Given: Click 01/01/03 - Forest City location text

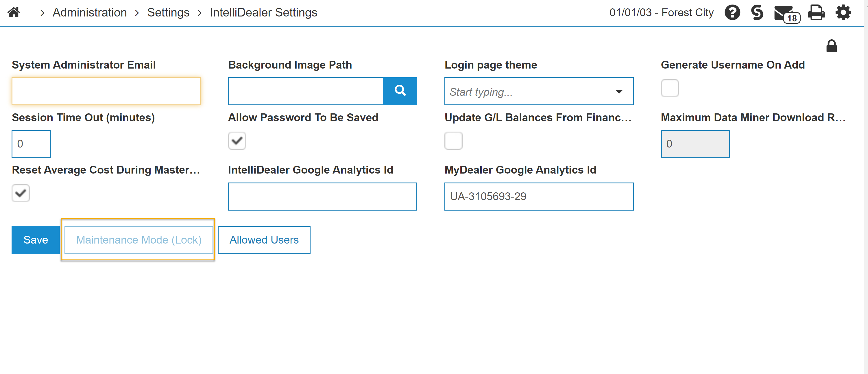Looking at the screenshot, I should (x=661, y=12).
